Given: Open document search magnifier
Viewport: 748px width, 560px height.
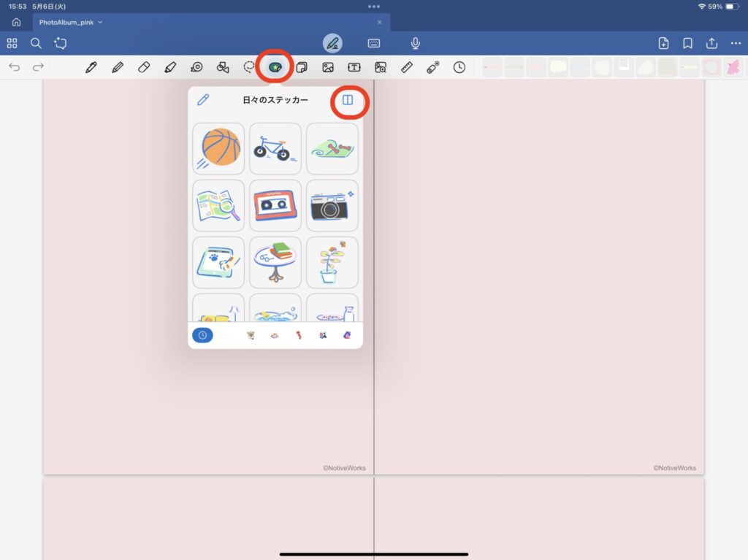Looking at the screenshot, I should pyautogui.click(x=36, y=43).
